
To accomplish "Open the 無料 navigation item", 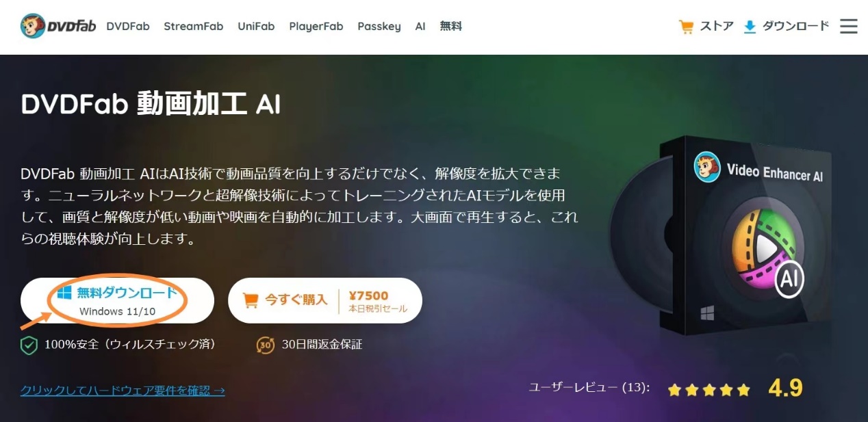I will [451, 27].
